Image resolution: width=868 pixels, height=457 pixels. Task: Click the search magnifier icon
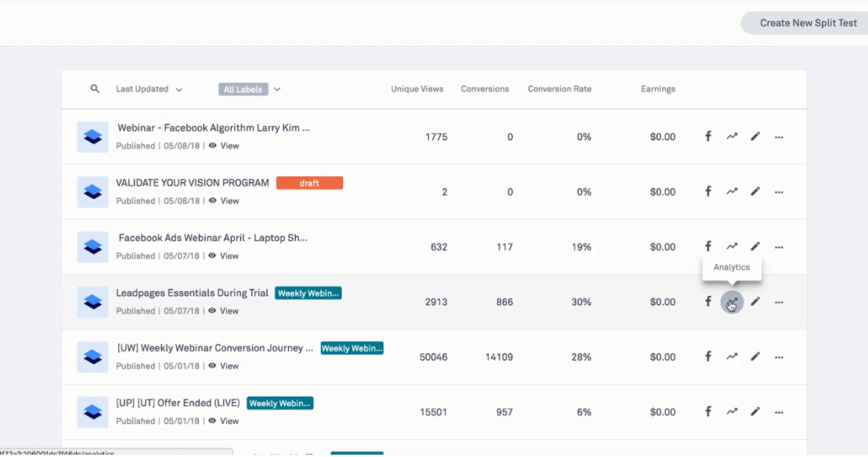(95, 89)
